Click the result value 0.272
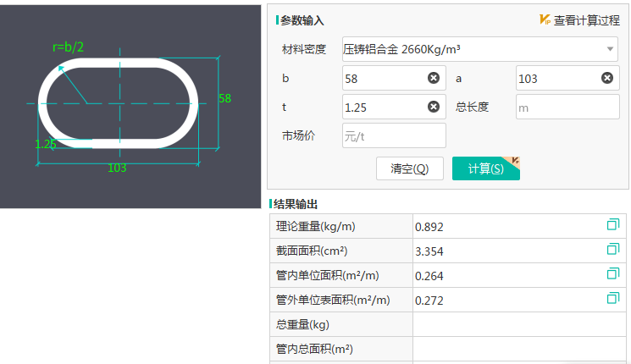Screen dimensions: 631x364 [x=429, y=301]
